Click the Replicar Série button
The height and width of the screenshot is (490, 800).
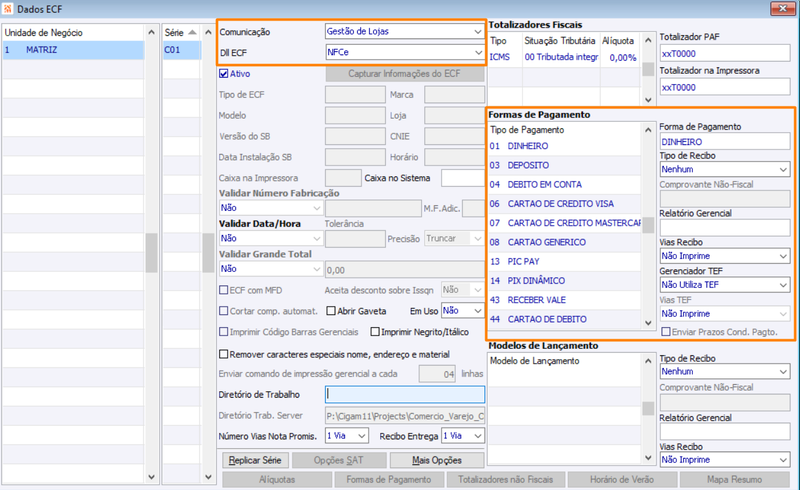255,460
